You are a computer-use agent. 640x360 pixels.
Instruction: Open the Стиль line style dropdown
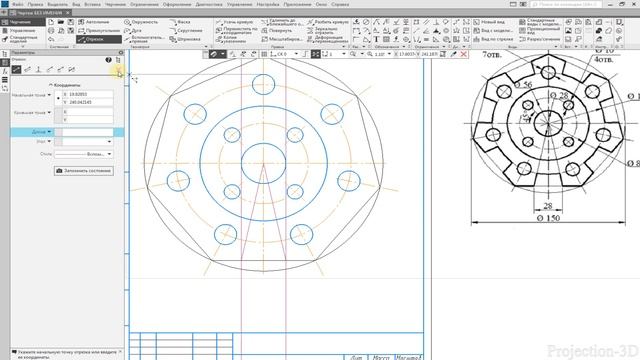109,154
